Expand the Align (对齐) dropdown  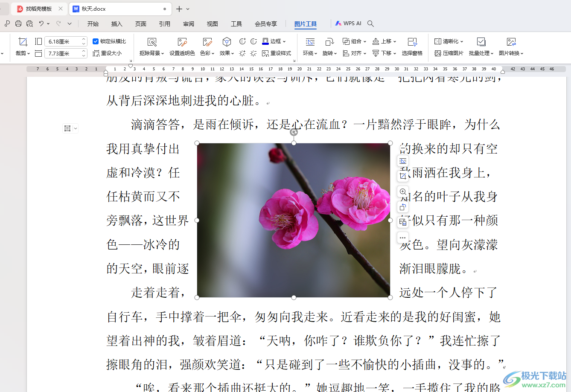click(365, 54)
